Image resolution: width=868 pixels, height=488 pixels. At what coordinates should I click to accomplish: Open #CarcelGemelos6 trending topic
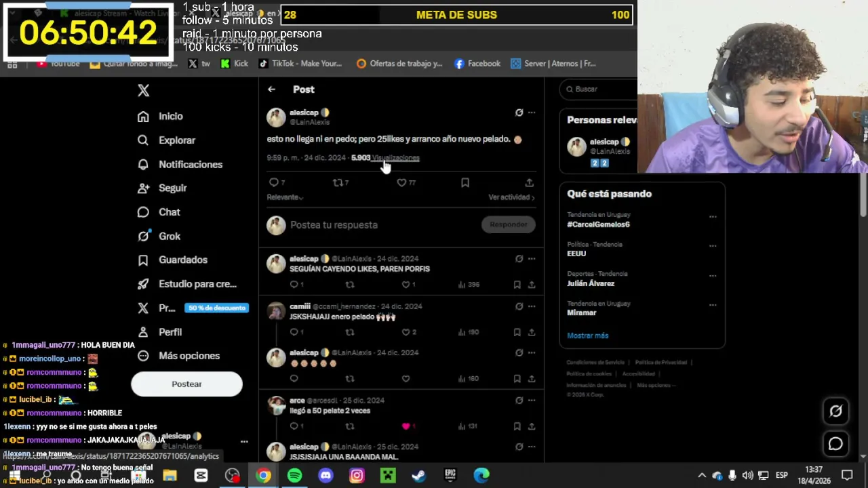click(x=598, y=224)
